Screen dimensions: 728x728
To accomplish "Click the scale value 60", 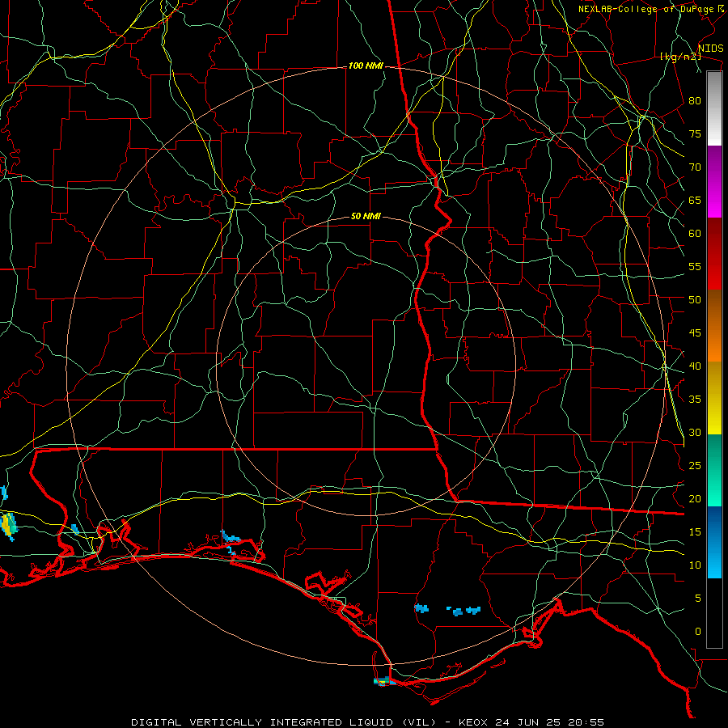I will click(x=695, y=234).
